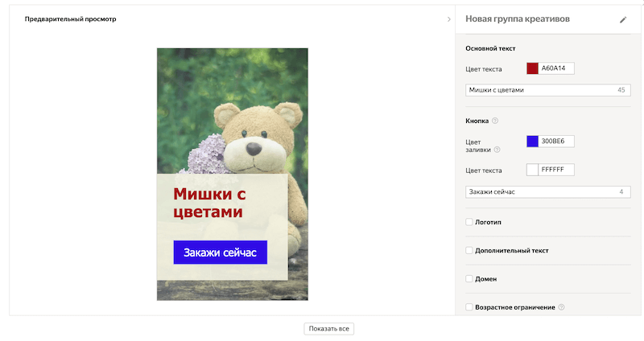644x341 pixels.
Task: Focus the Мишки с цветами text field
Action: [539, 90]
